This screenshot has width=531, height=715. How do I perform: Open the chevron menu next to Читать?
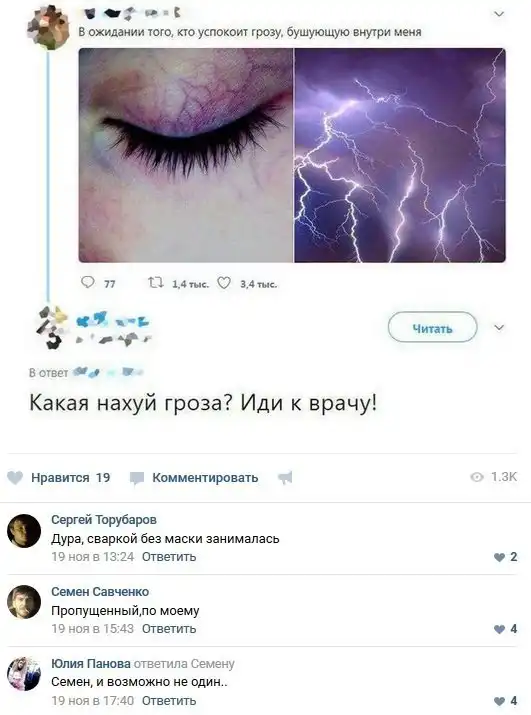(499, 327)
